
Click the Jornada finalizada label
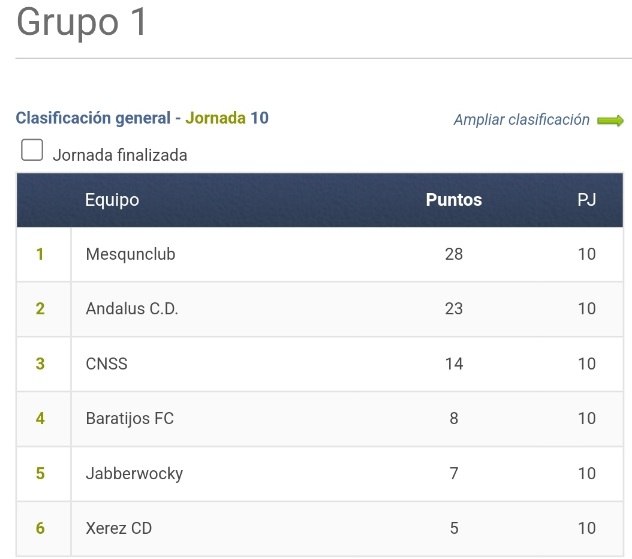120,155
